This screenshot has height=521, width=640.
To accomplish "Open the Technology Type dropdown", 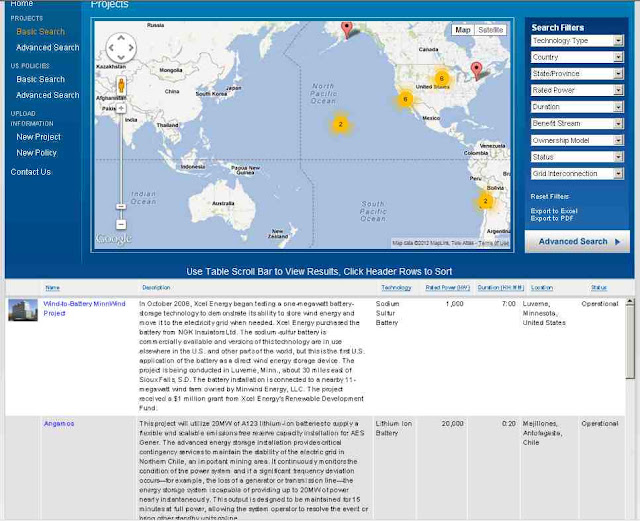I will point(577,40).
